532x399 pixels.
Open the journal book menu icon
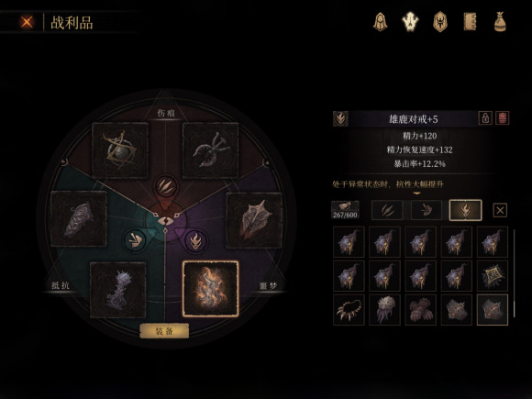(x=470, y=22)
